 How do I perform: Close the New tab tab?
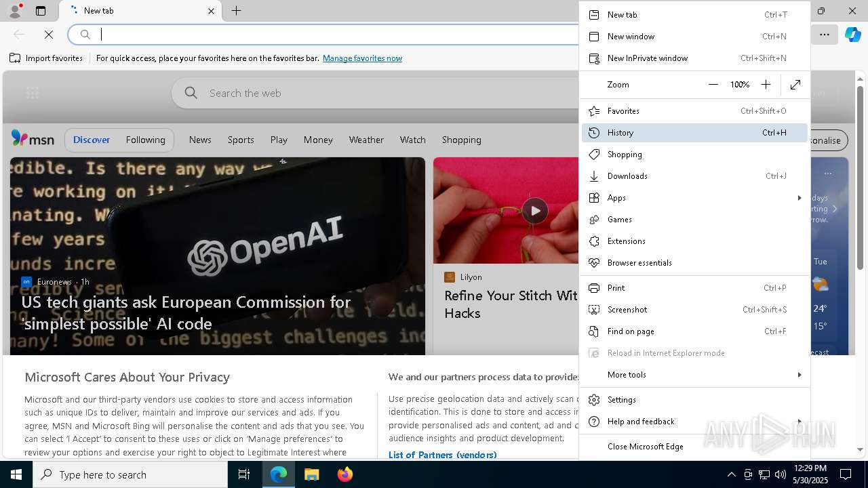(x=211, y=11)
